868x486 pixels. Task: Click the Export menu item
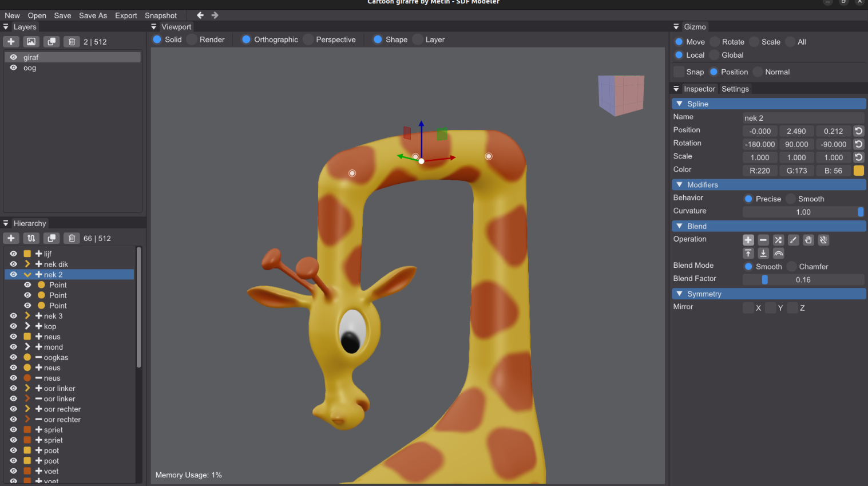point(126,15)
